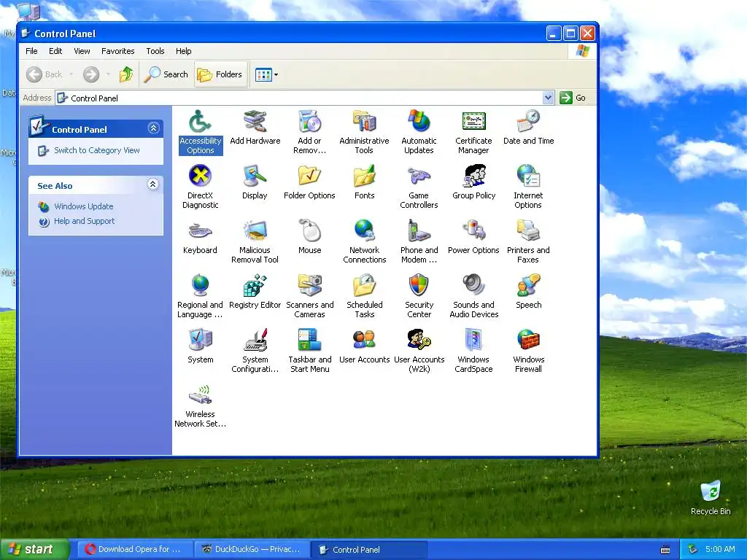
Task: Open Administrative Tools icon
Action: pyautogui.click(x=365, y=133)
